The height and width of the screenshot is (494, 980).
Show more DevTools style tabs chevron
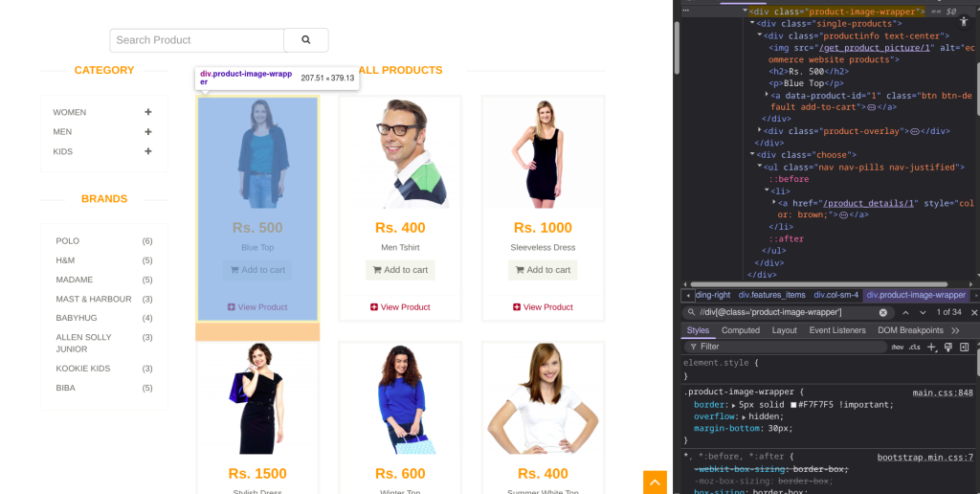[x=955, y=330]
